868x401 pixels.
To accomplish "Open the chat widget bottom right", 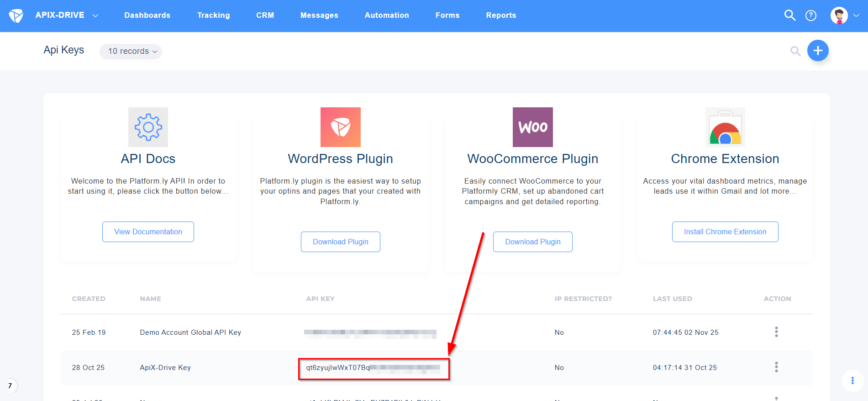I will (852, 380).
